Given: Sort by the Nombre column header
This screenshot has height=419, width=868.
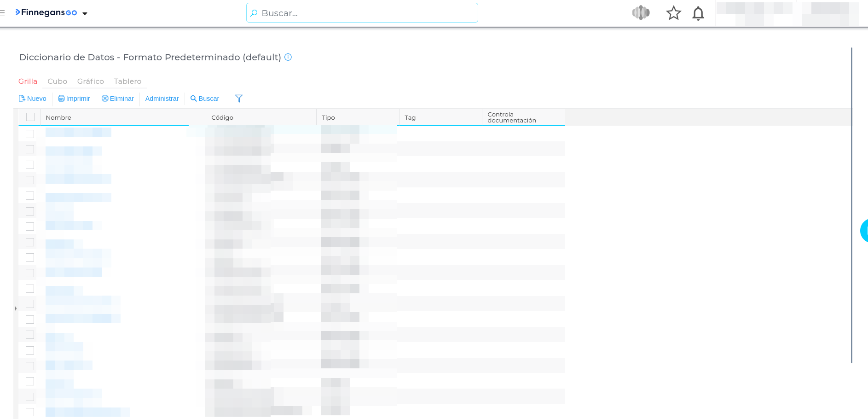Looking at the screenshot, I should pyautogui.click(x=59, y=117).
